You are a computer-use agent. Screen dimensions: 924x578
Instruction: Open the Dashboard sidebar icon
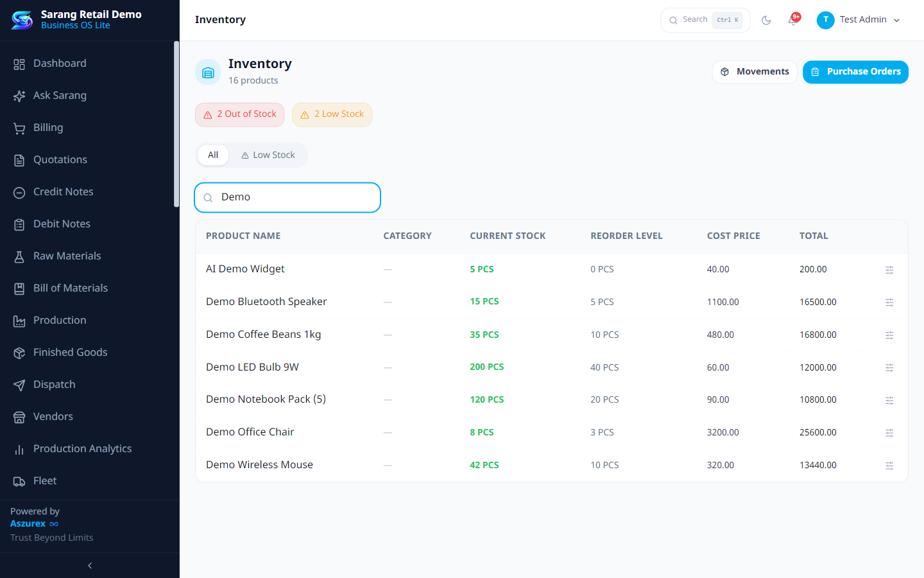pos(19,64)
